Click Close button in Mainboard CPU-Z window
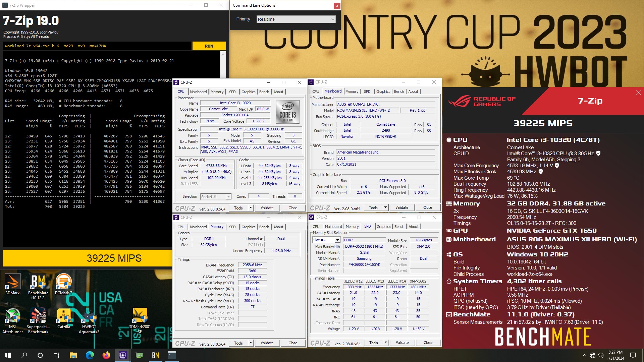This screenshot has width=644, height=362. coord(427,207)
